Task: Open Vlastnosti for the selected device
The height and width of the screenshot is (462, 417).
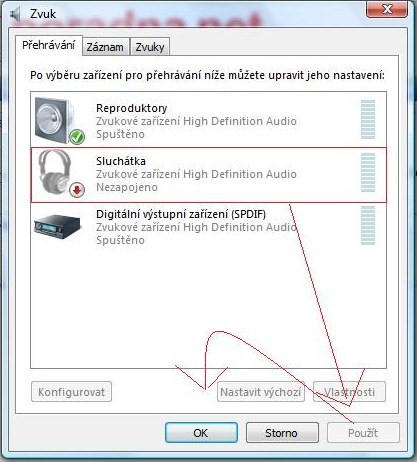Action: click(x=349, y=392)
